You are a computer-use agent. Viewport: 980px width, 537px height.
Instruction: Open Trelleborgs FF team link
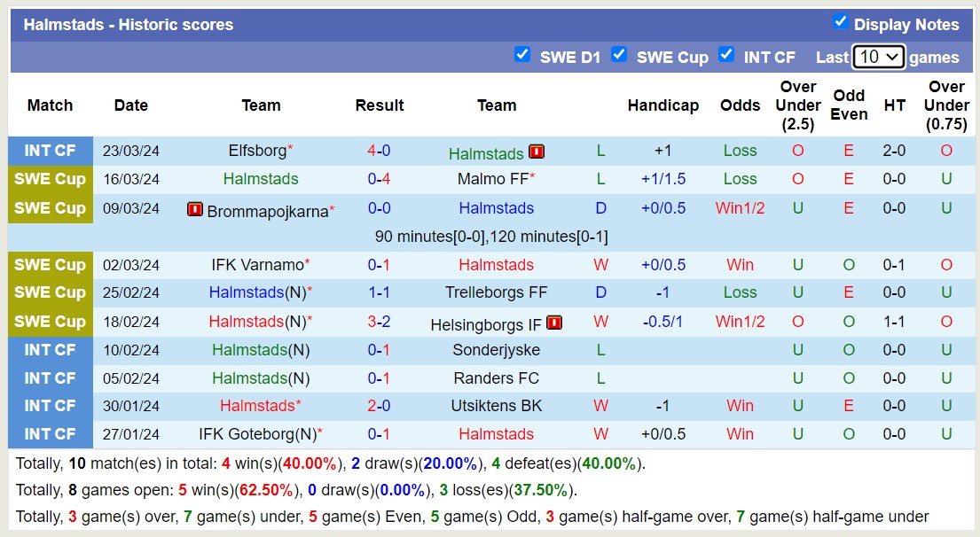[496, 292]
